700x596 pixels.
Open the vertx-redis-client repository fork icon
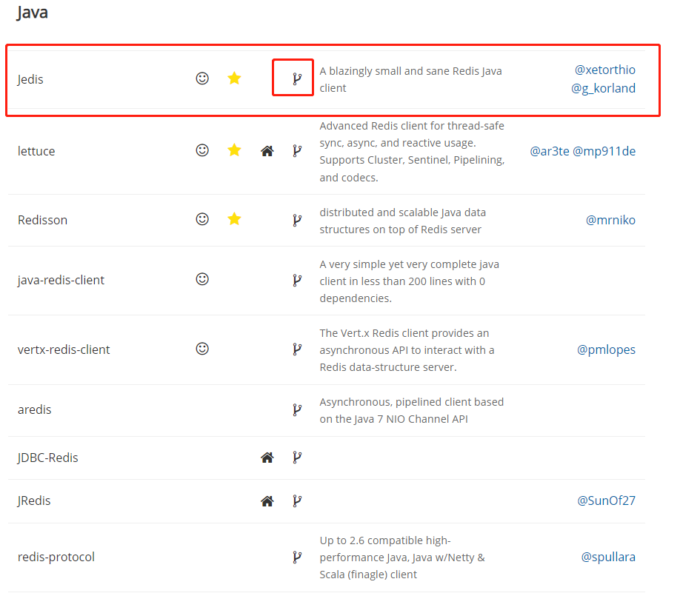click(x=297, y=349)
